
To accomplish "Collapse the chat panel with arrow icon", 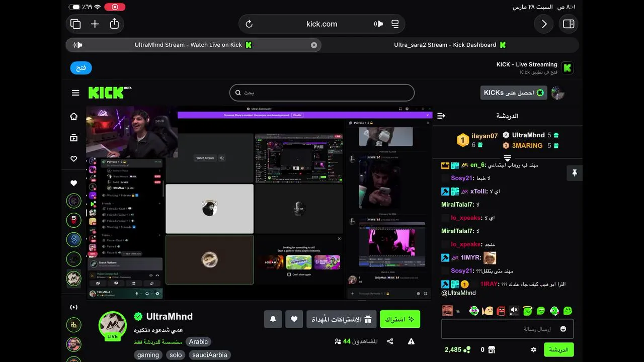I will click(x=441, y=116).
